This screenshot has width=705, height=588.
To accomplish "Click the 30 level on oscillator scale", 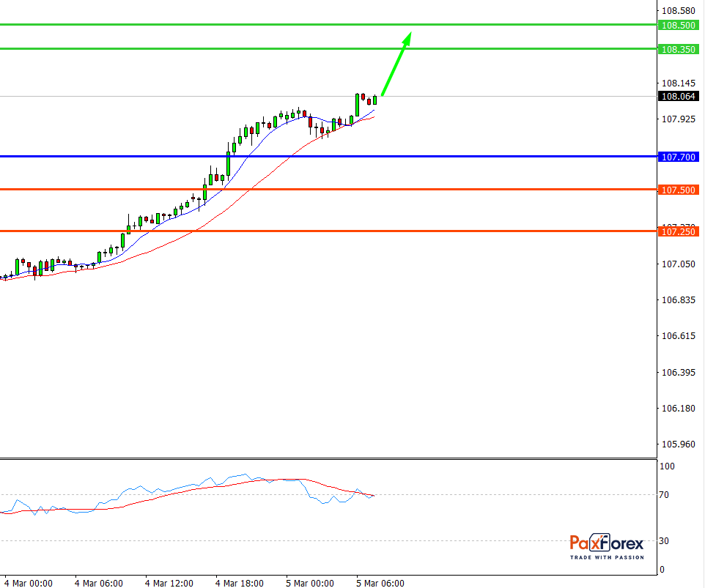I will [664, 541].
